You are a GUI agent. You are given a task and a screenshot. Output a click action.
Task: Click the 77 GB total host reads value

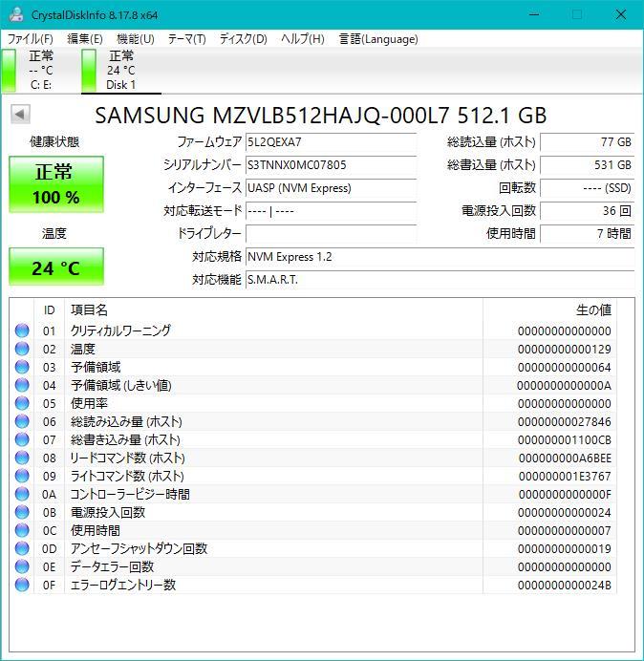click(587, 142)
